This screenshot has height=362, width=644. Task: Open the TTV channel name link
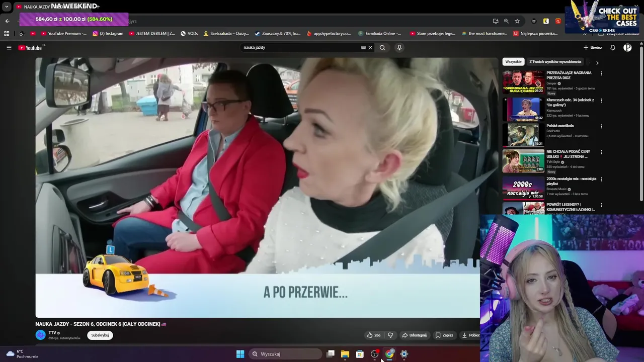point(52,333)
